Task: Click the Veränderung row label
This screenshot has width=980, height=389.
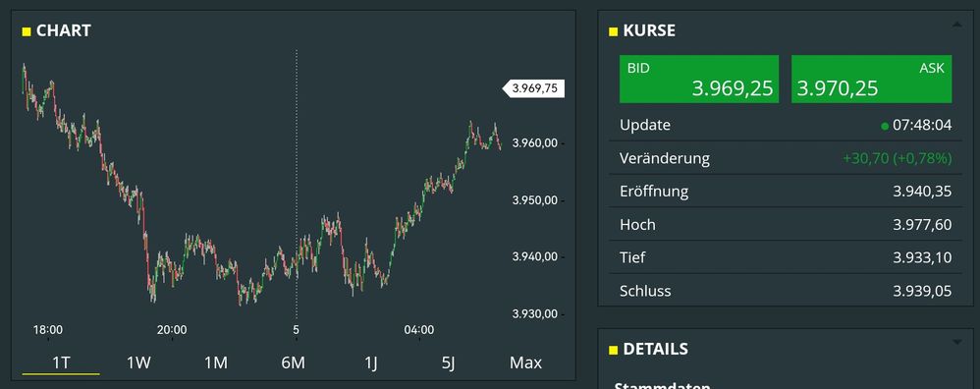Action: [665, 158]
